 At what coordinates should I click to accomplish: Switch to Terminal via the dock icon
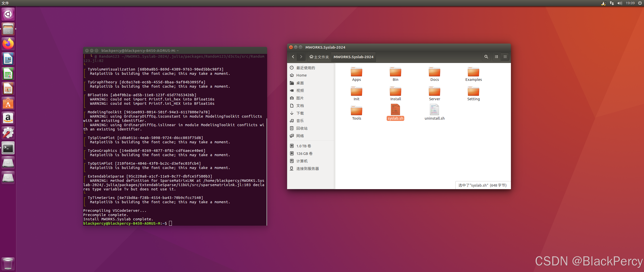[x=8, y=148]
